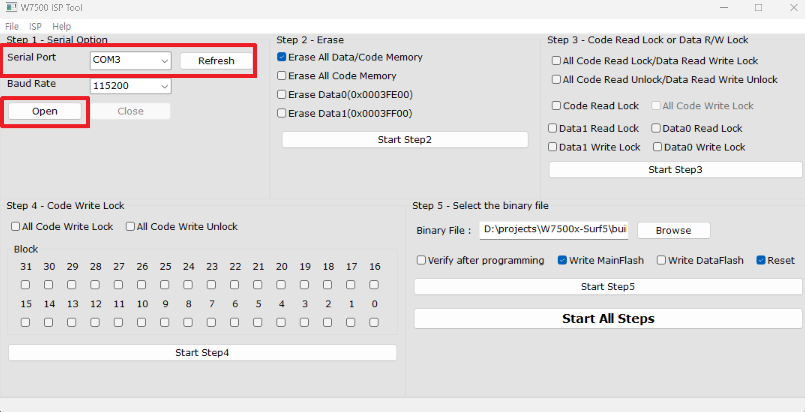Open the ISP menu

tap(35, 26)
